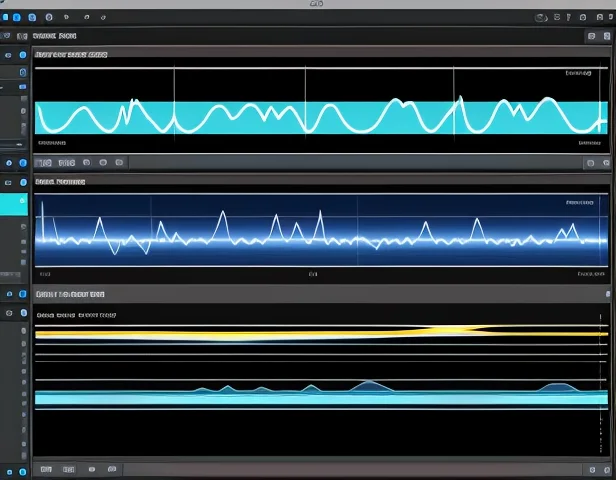
Task: Click the round blue-ringed icon in the top toolbar
Action: tap(49, 17)
